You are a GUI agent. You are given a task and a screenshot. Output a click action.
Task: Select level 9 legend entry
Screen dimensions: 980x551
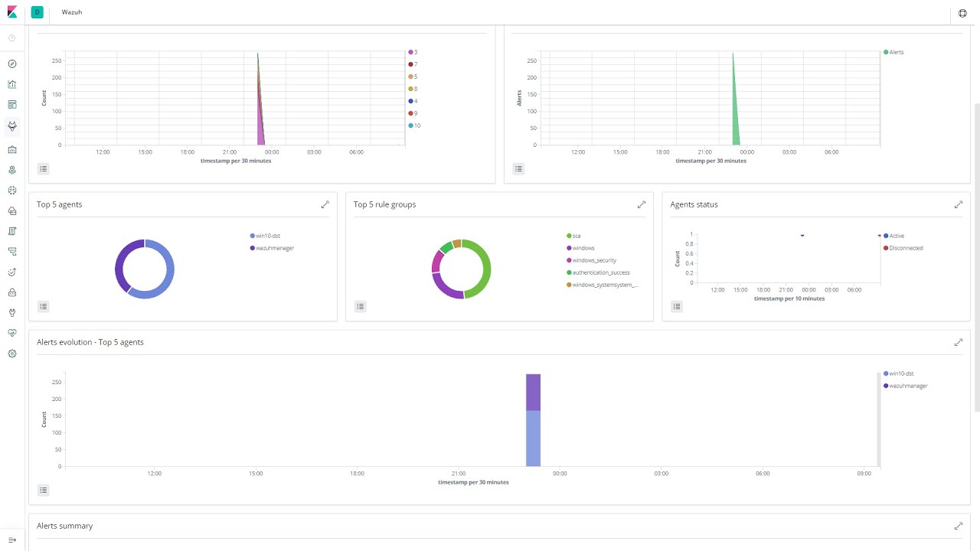click(x=413, y=113)
